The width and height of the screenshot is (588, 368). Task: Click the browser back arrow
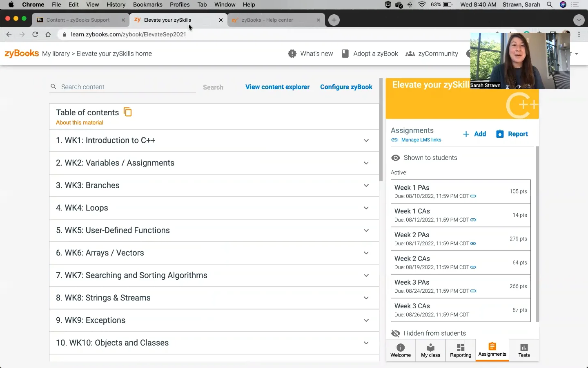(x=9, y=34)
